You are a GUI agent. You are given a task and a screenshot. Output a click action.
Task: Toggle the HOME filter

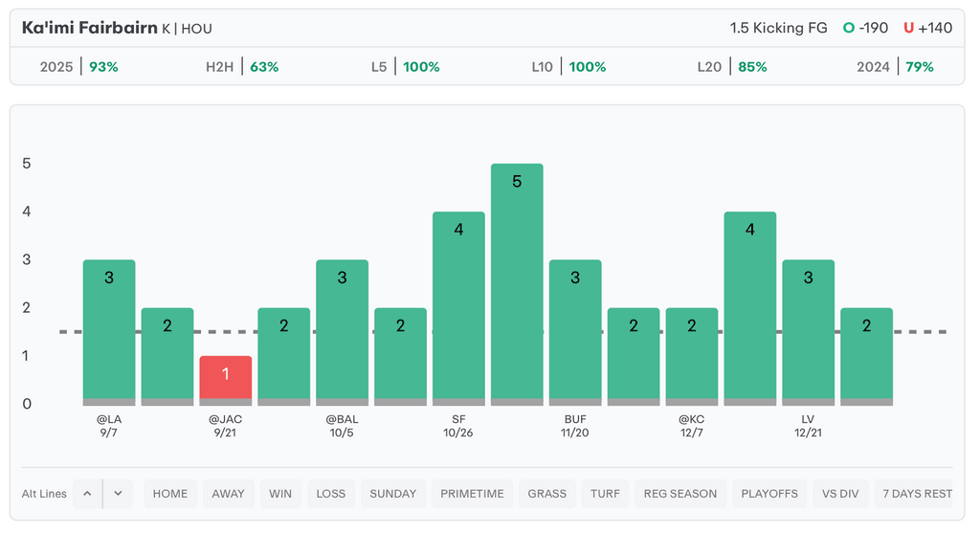[170, 494]
